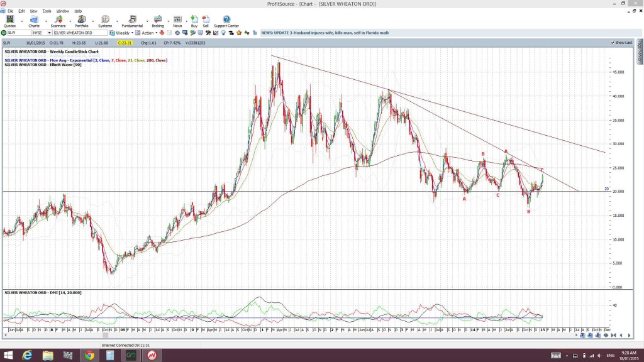Click the expand-chart diamond arrows icon at bottom right

[606, 336]
